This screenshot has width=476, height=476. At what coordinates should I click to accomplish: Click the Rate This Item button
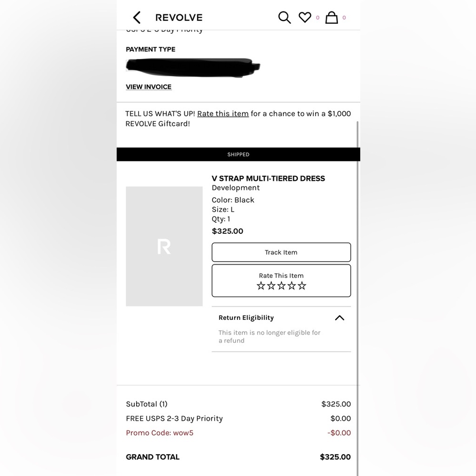[281, 280]
